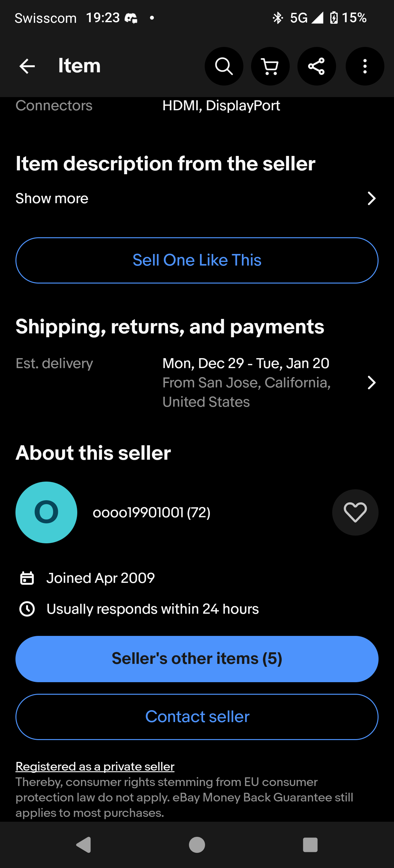Expand item description chevron
This screenshot has width=394, height=868.
pyautogui.click(x=371, y=198)
